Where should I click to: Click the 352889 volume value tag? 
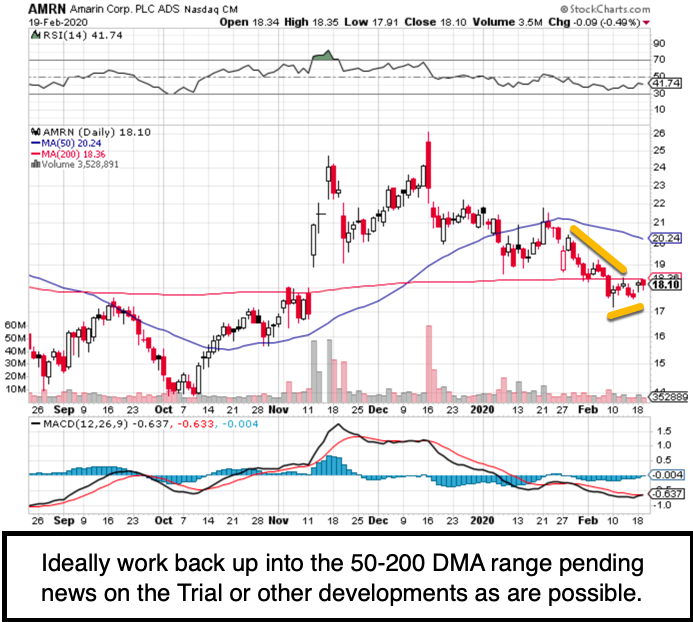670,397
